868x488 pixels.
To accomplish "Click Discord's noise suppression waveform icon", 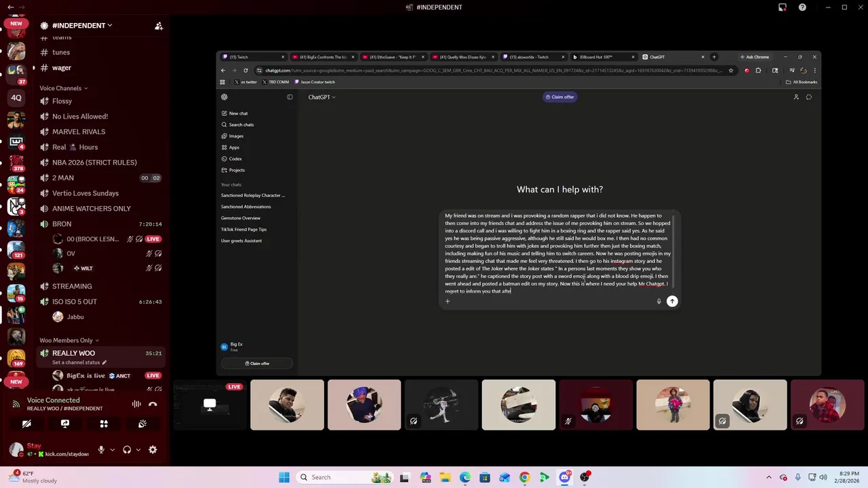I will click(x=136, y=404).
